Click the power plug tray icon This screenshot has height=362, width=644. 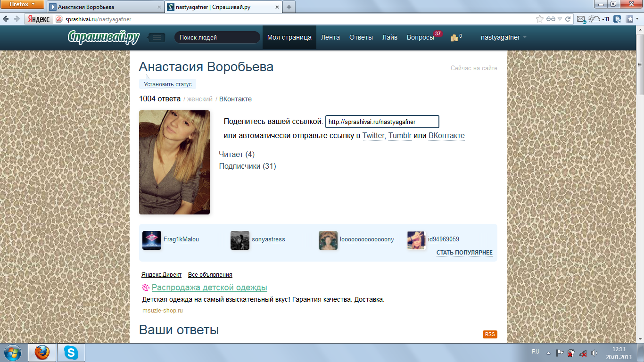click(571, 353)
